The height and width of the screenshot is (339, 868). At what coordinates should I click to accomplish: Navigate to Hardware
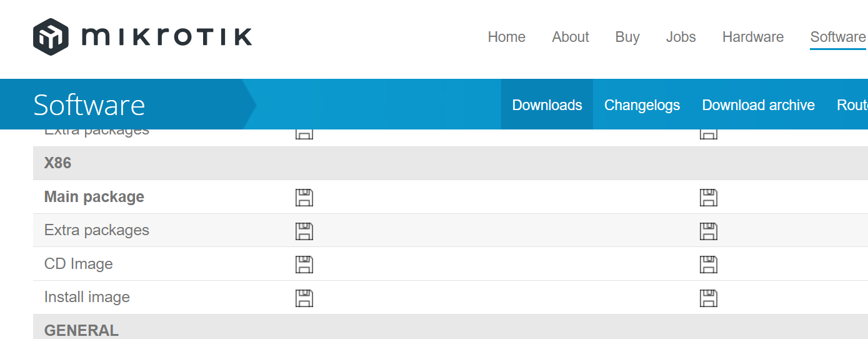coord(753,37)
